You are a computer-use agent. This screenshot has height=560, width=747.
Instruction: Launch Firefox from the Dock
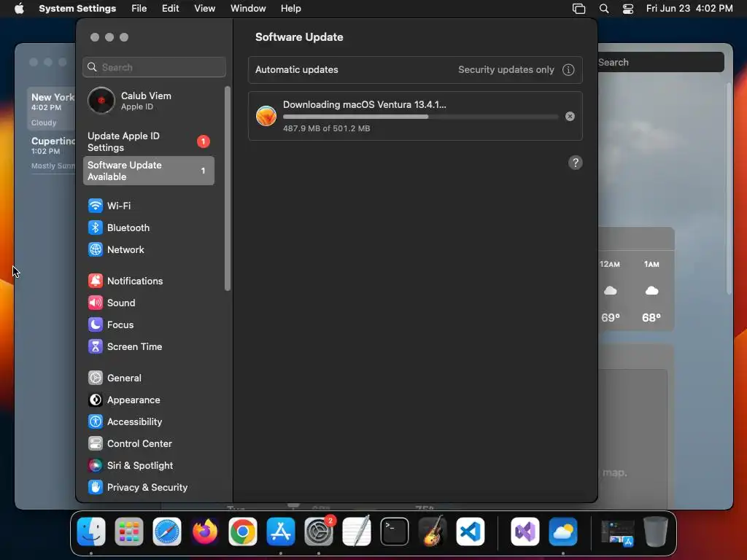pyautogui.click(x=205, y=532)
